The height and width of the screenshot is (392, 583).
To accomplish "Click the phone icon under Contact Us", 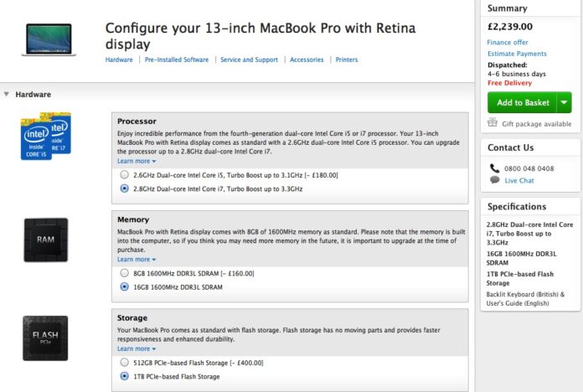I will pos(495,168).
